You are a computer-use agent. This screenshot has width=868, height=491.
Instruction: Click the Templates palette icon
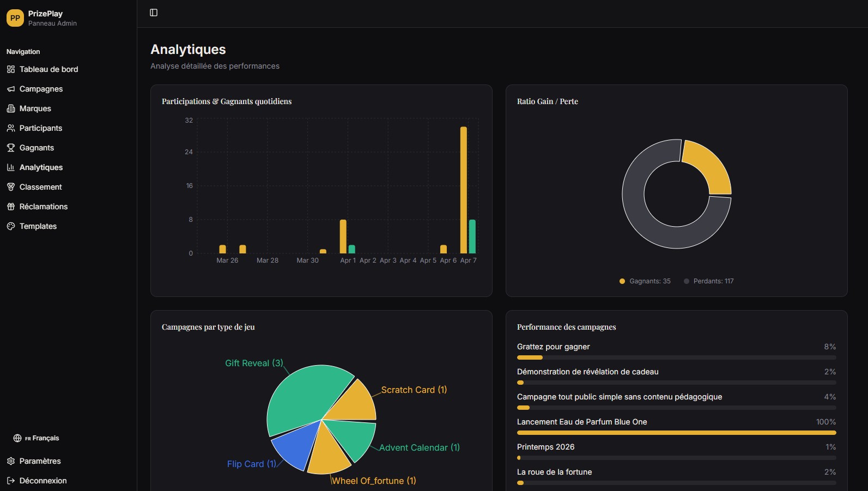(11, 226)
